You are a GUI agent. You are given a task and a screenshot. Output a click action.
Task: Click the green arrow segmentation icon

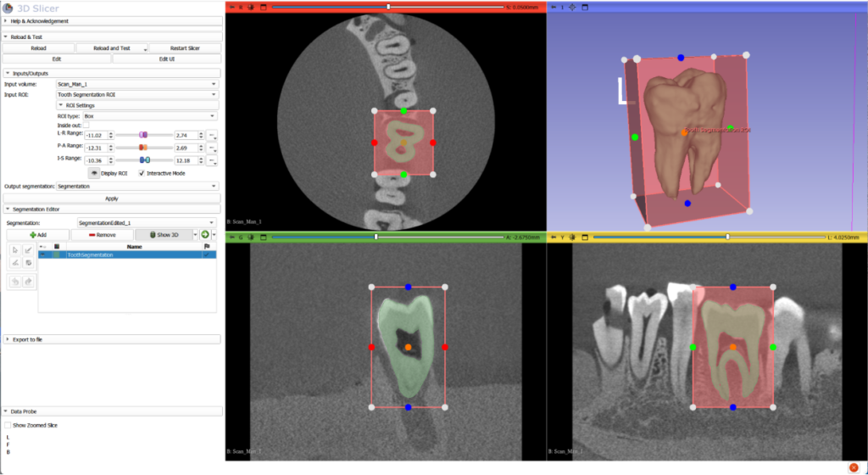click(x=204, y=234)
